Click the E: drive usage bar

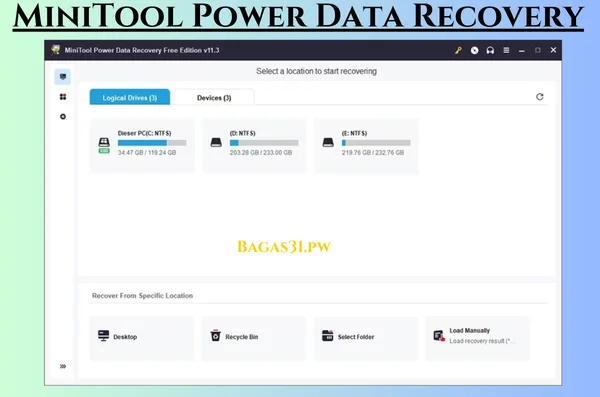click(x=376, y=143)
